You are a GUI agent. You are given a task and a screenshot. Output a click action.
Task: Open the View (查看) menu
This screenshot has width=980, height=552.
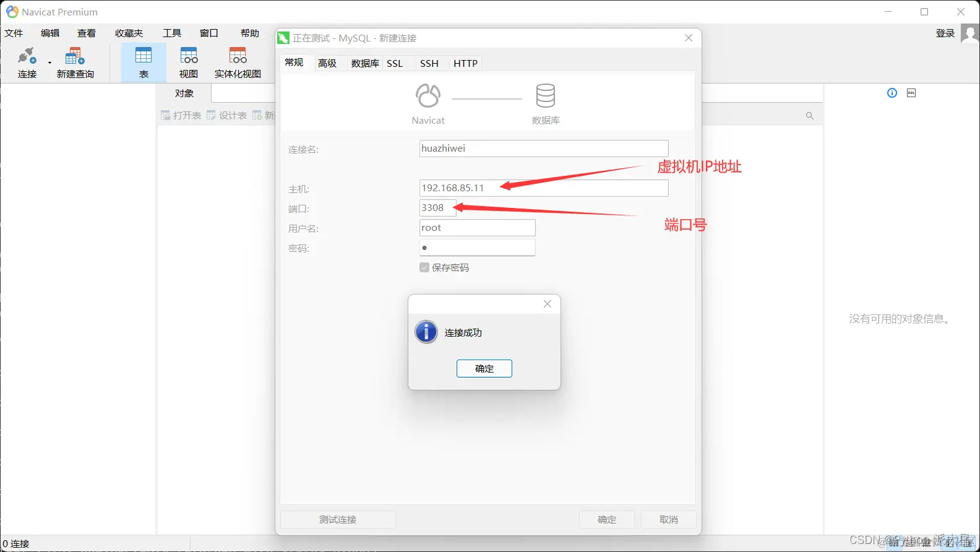tap(87, 33)
